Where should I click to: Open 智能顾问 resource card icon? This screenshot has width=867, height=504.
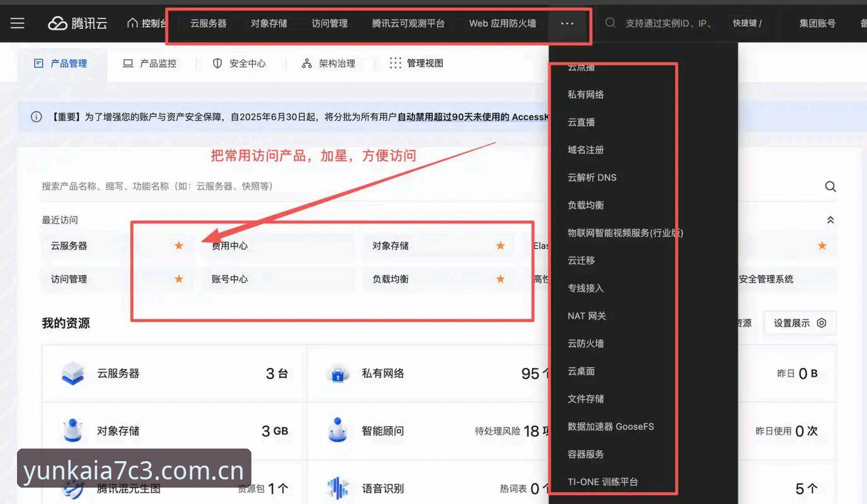338,430
